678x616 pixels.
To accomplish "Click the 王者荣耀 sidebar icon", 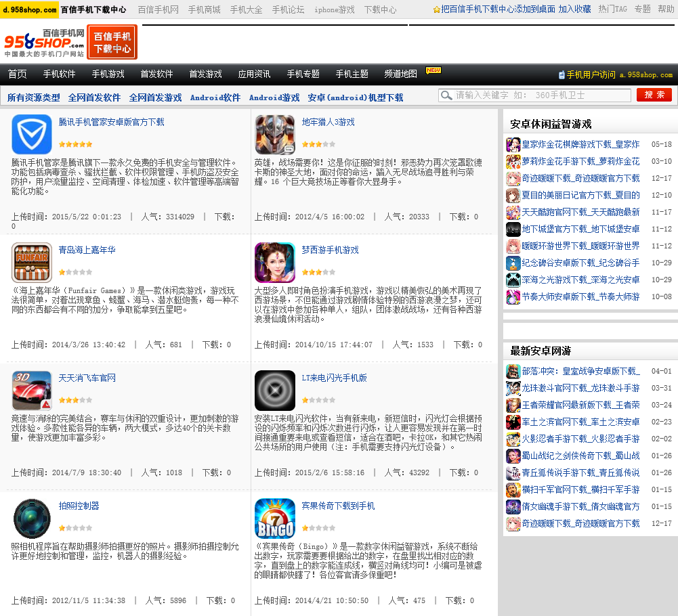I will 513,405.
